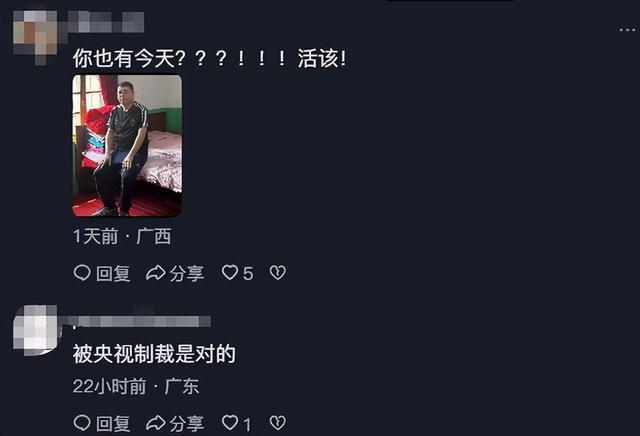Click reply speech bubble on 广东 comment
This screenshot has height=436, width=640.
point(82,423)
